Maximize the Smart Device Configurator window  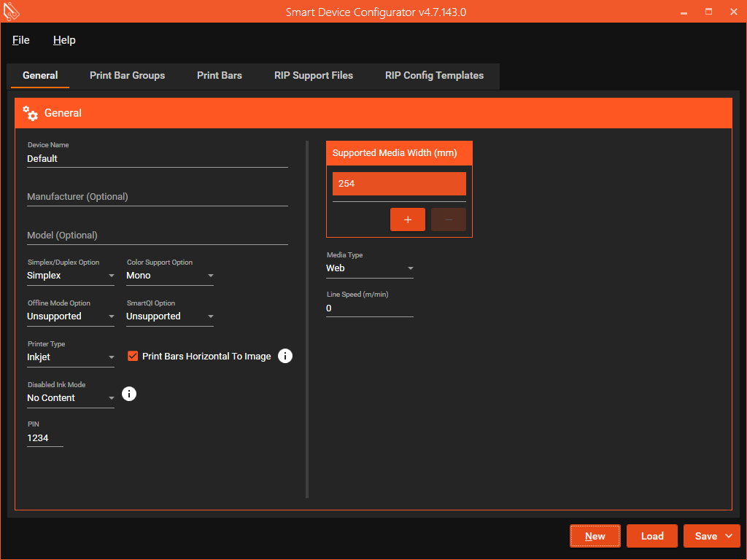pyautogui.click(x=708, y=12)
